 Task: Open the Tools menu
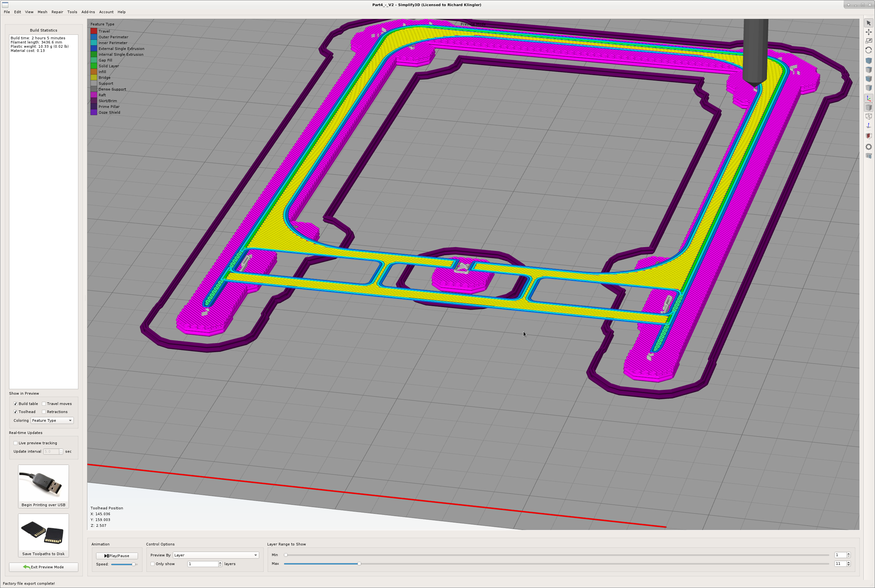(72, 12)
